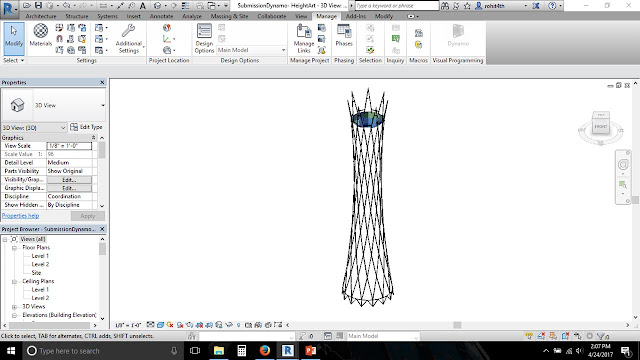The image size is (640, 360).
Task: Click the Macro Security icon
Action: pos(418,44)
